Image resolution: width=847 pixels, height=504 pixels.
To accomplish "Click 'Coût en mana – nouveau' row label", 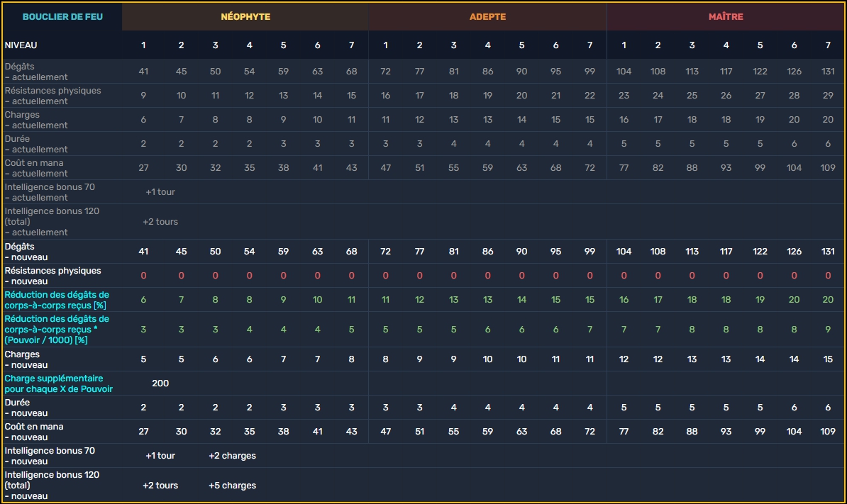I will coord(34,432).
